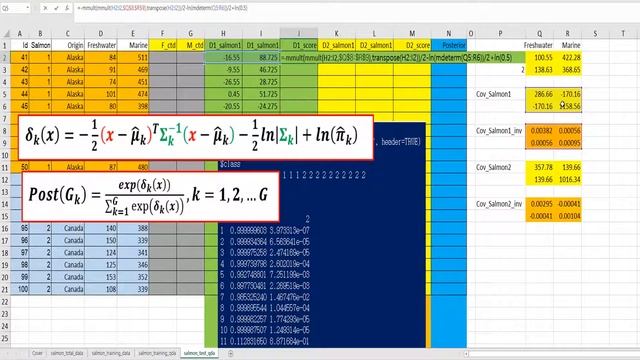The width and height of the screenshot is (640, 360).
Task: Select covariance value "286.66"
Action: (x=540, y=94)
